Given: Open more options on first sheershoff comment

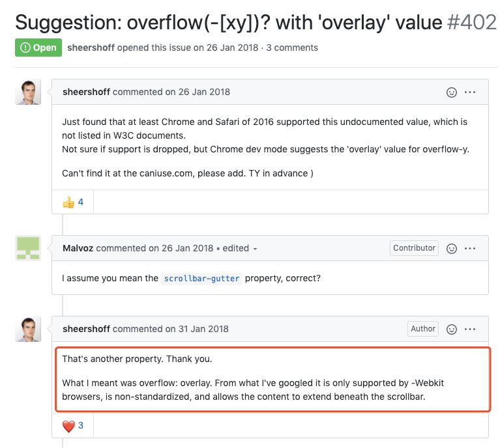Looking at the screenshot, I should tap(470, 92).
